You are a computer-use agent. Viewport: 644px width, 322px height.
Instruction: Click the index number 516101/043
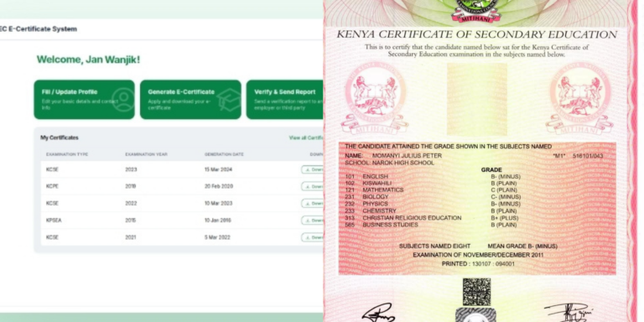coord(588,157)
